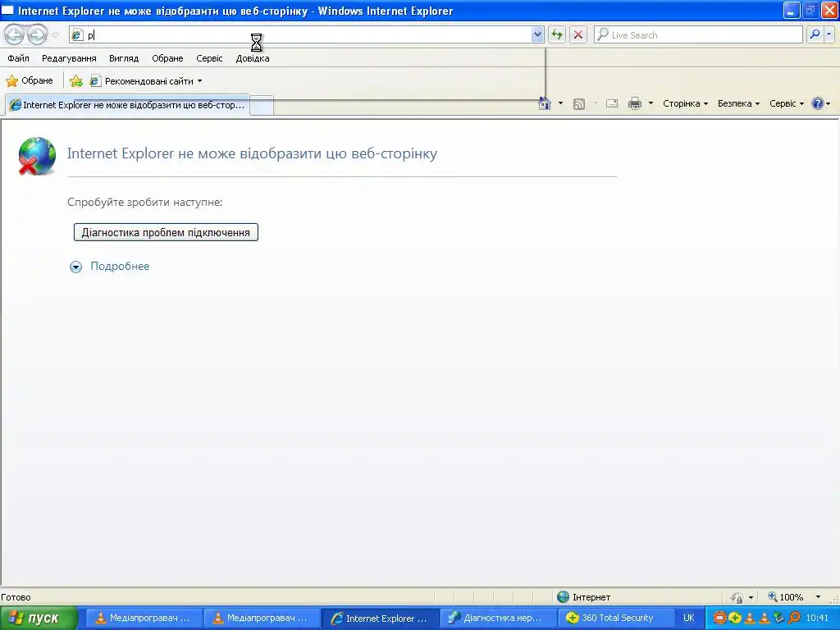This screenshot has height=630, width=840.
Task: Open the Обране favorites star button
Action: pyautogui.click(x=30, y=81)
